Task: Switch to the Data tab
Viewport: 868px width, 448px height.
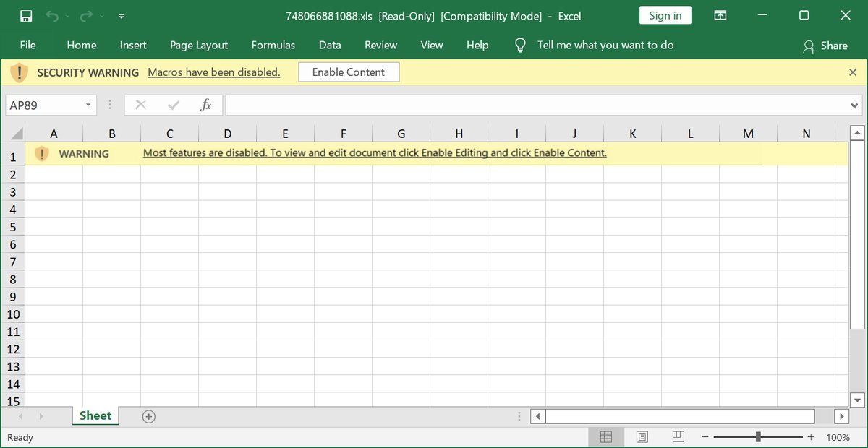Action: pyautogui.click(x=330, y=45)
